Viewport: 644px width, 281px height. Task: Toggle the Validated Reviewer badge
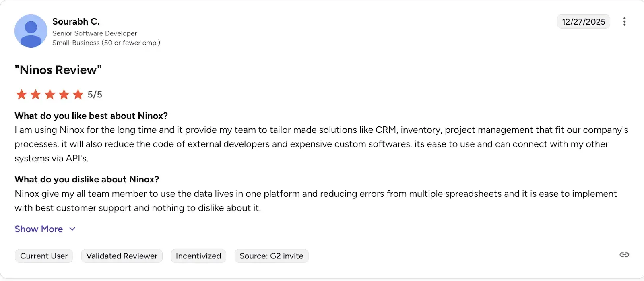click(x=122, y=256)
